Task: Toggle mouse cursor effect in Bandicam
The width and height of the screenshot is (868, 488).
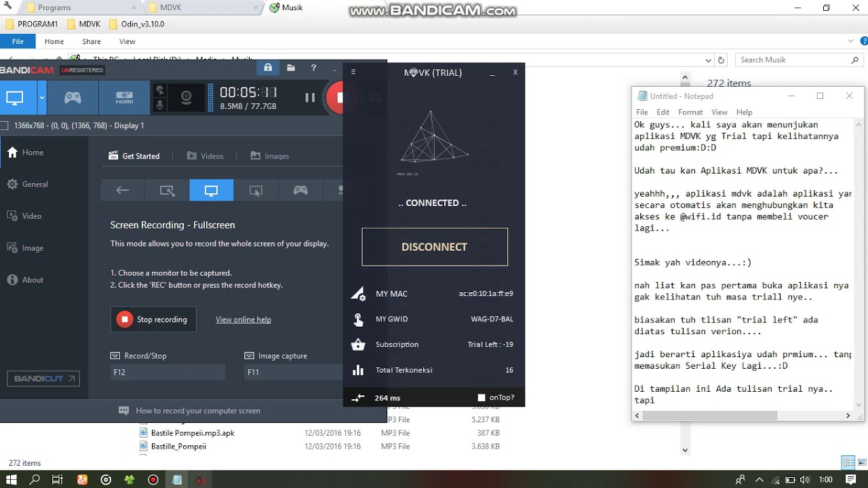Action: pyautogui.click(x=160, y=90)
